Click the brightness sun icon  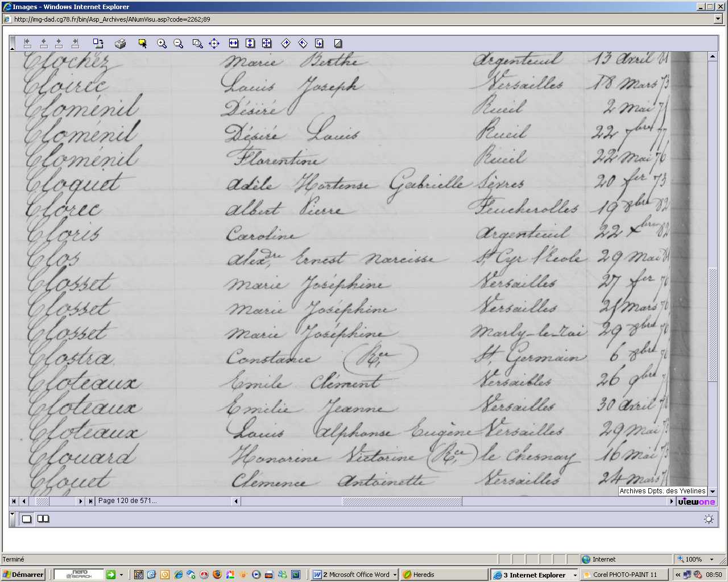coord(709,519)
